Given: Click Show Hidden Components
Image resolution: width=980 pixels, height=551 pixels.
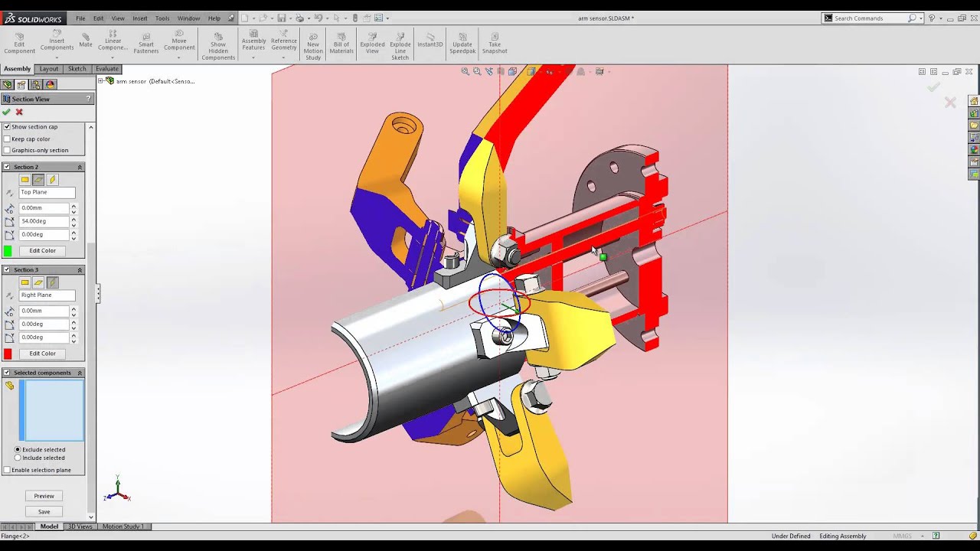Looking at the screenshot, I should [x=218, y=46].
